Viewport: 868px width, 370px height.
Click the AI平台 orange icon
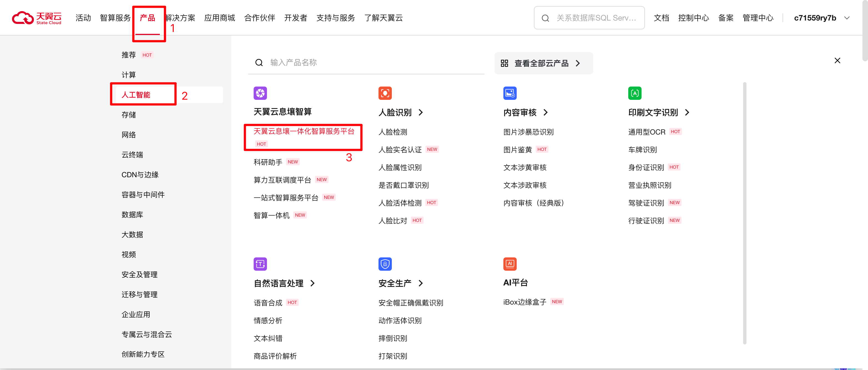coord(510,264)
